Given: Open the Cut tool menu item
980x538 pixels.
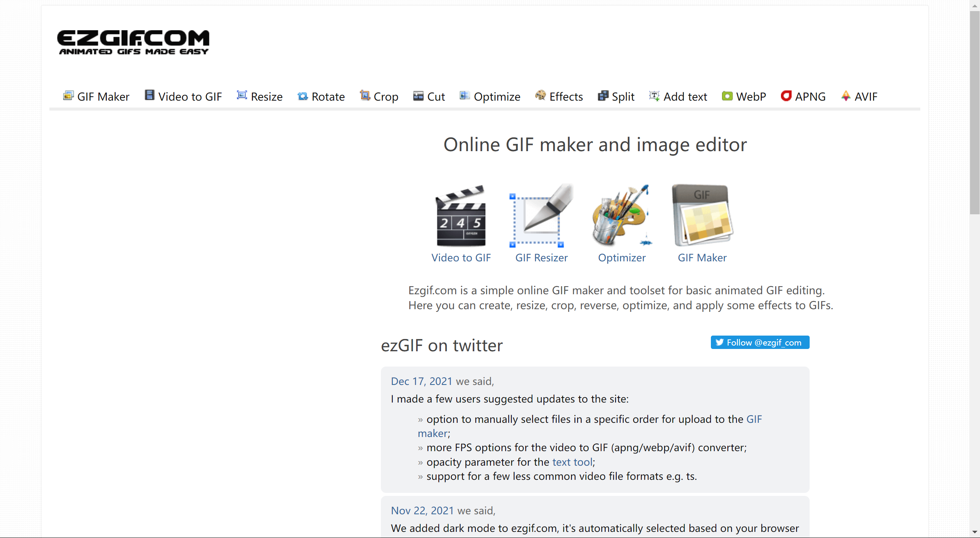Looking at the screenshot, I should (x=429, y=96).
